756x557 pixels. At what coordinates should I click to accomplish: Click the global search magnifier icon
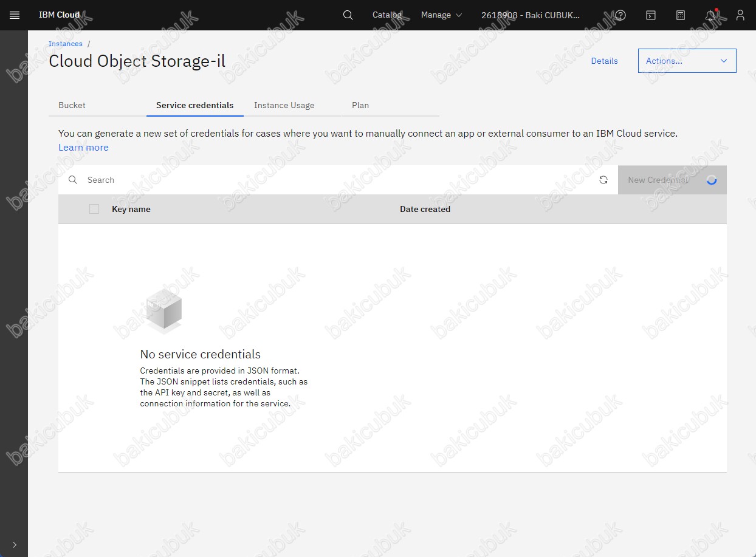(x=348, y=15)
